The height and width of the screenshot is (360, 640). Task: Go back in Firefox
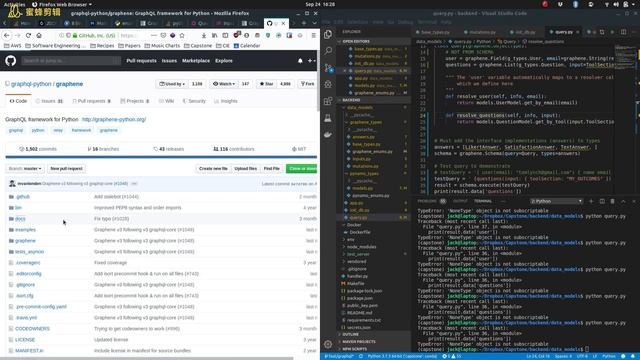pos(7,36)
